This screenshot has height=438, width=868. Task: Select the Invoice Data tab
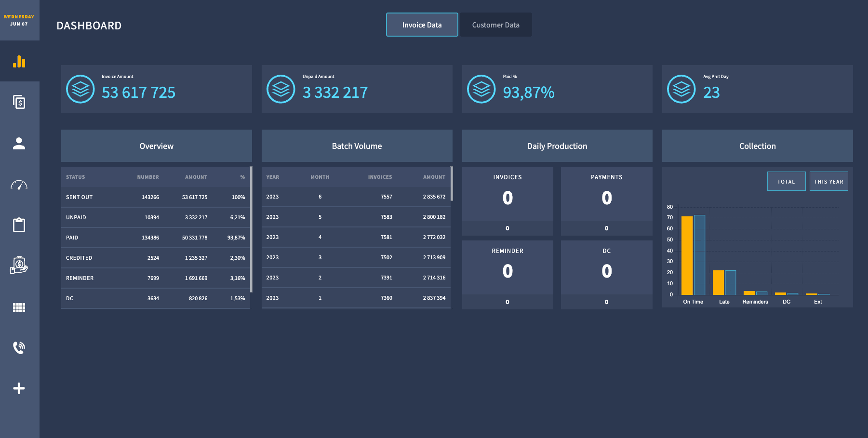pyautogui.click(x=422, y=25)
